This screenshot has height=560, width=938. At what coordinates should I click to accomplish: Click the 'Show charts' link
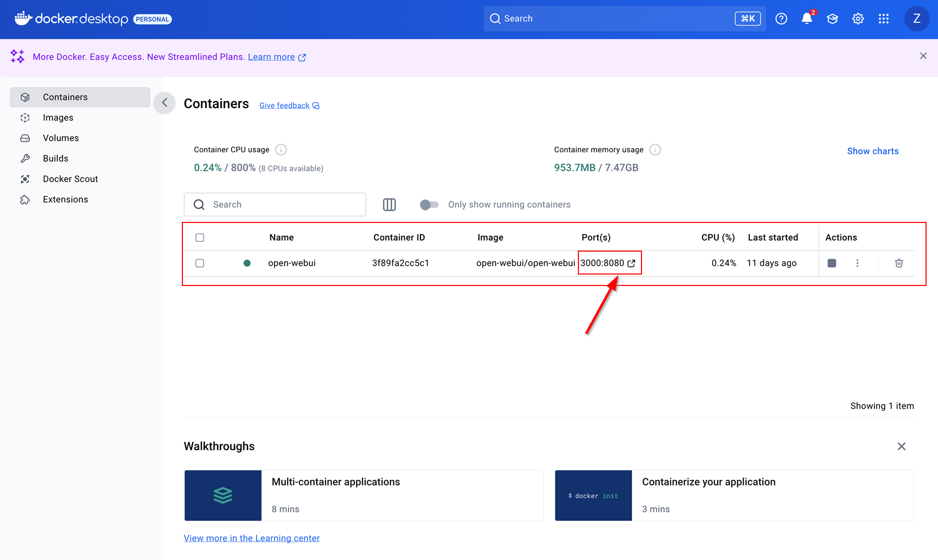872,151
